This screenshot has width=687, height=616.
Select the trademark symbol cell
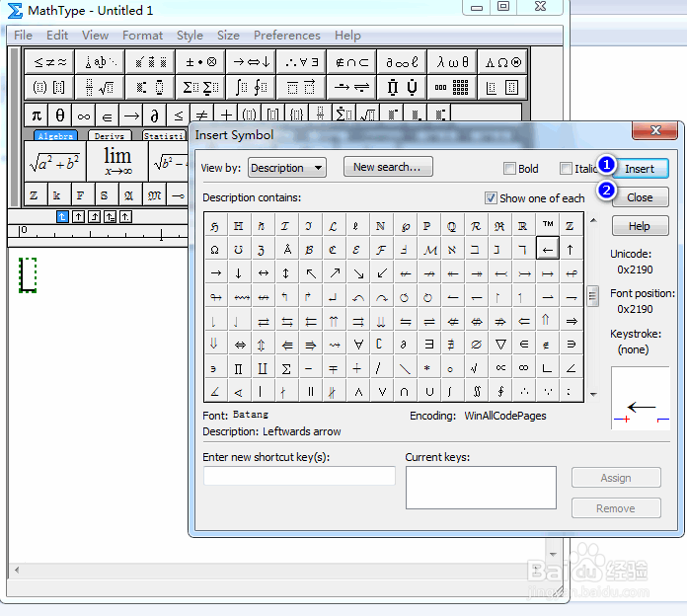(547, 225)
